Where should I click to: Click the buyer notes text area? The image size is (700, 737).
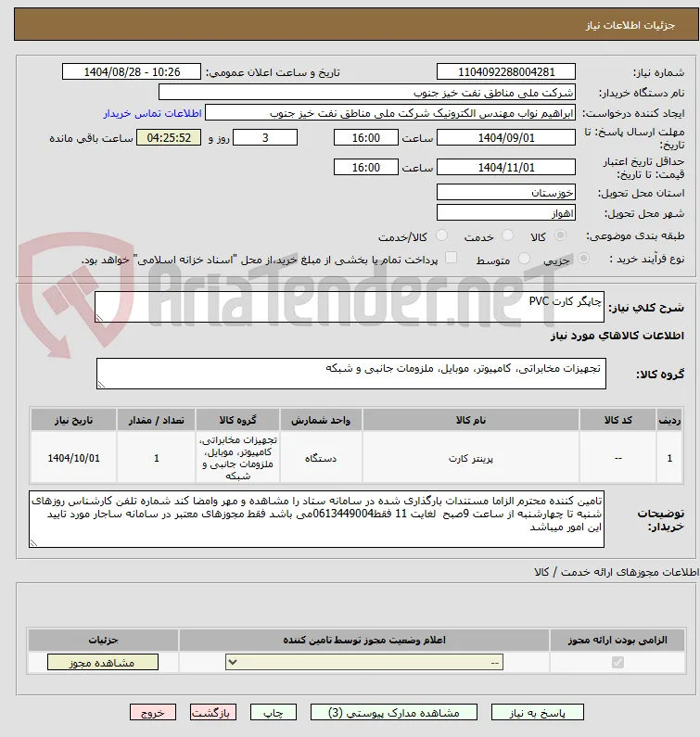tap(316, 519)
